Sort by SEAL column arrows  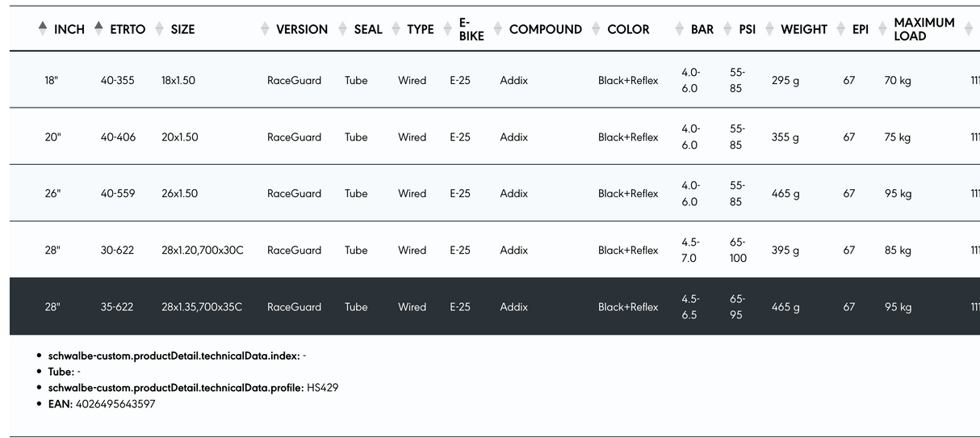click(342, 28)
